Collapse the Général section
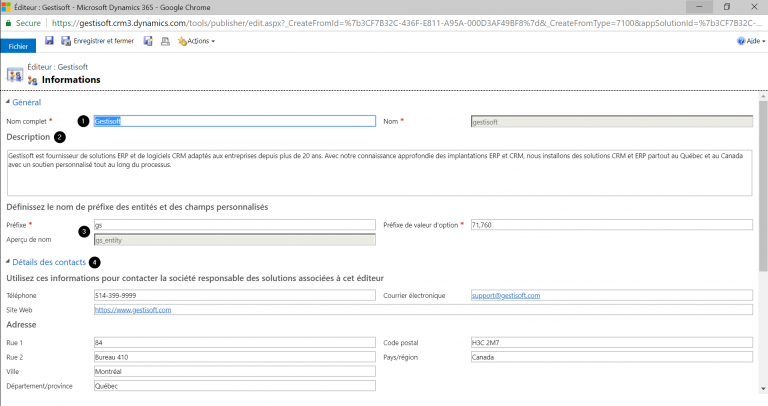Viewport: 768px width, 406px height. tap(8, 102)
